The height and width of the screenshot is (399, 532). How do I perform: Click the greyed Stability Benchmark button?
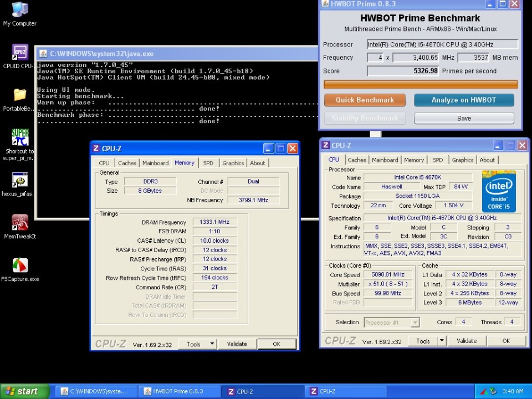[x=365, y=118]
